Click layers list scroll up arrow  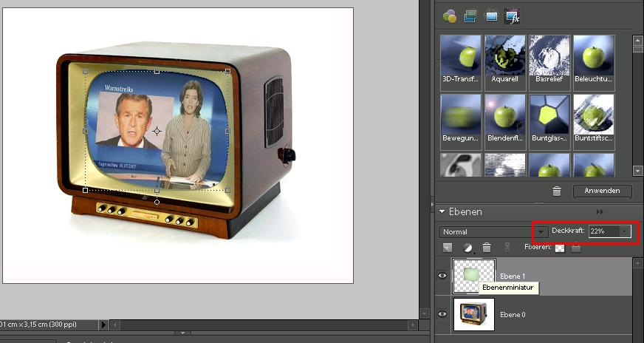point(637,262)
